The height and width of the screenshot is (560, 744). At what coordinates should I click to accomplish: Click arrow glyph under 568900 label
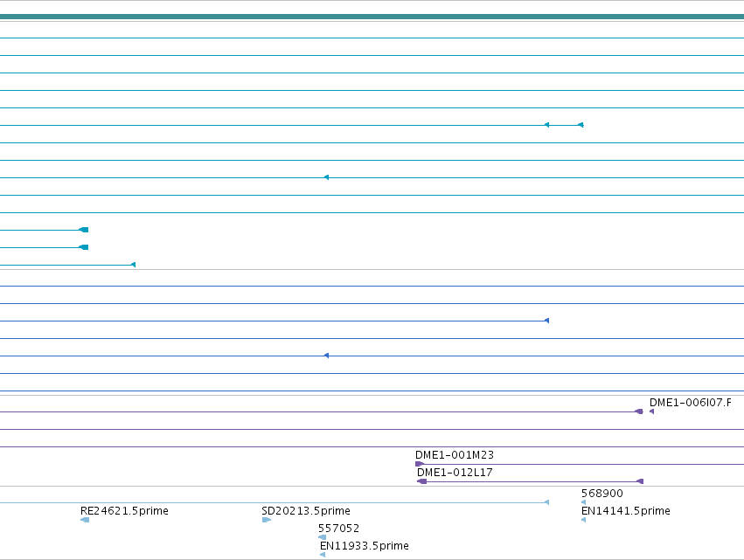click(x=584, y=502)
